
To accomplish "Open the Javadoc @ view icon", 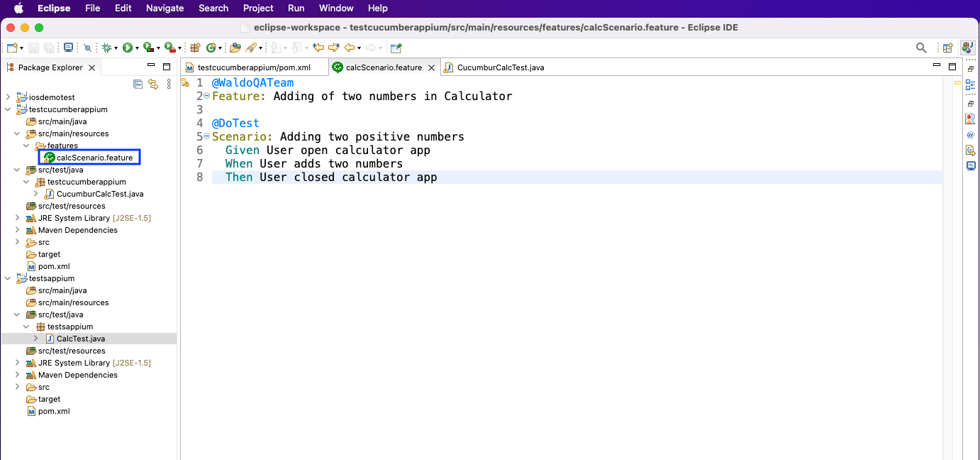I will pyautogui.click(x=970, y=134).
